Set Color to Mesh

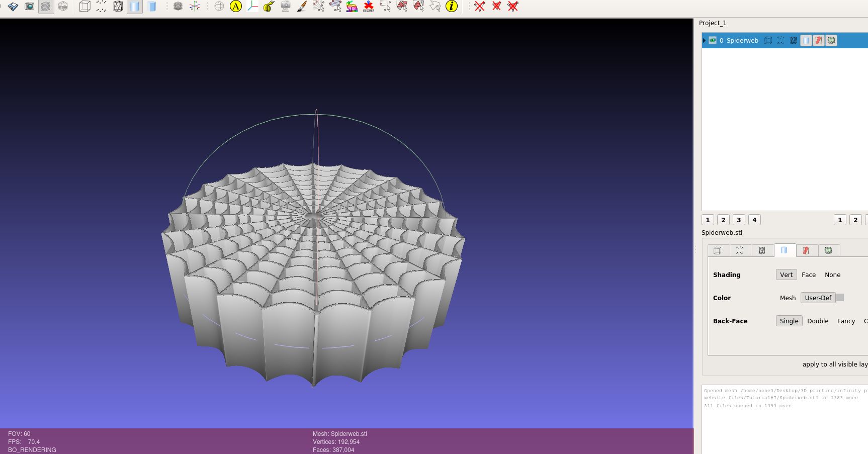pyautogui.click(x=788, y=298)
